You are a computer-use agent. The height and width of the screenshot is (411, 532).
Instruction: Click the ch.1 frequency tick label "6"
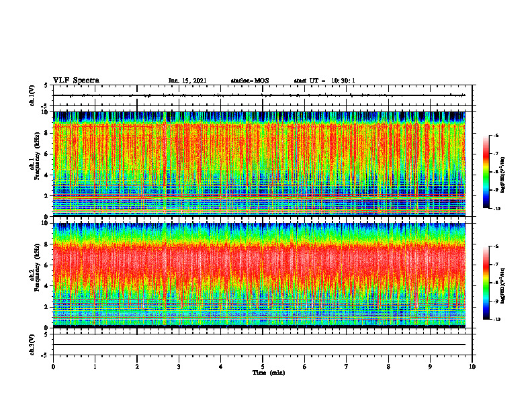coord(47,154)
